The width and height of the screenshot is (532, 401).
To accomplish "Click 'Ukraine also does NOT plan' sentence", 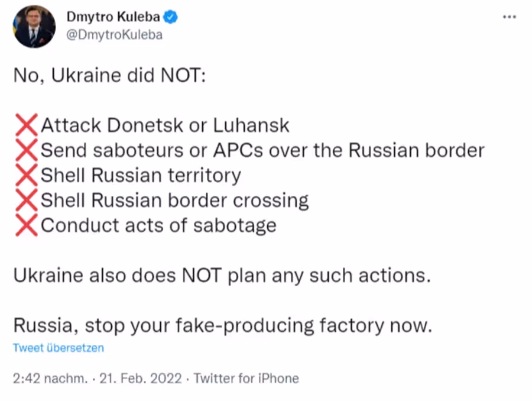I will point(222,276).
